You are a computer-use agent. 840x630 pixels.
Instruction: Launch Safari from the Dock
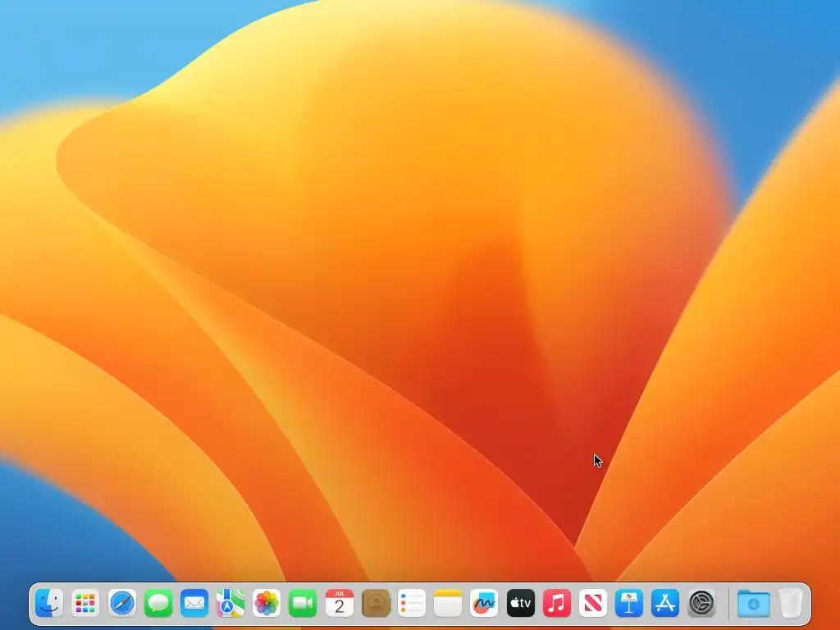pyautogui.click(x=121, y=603)
